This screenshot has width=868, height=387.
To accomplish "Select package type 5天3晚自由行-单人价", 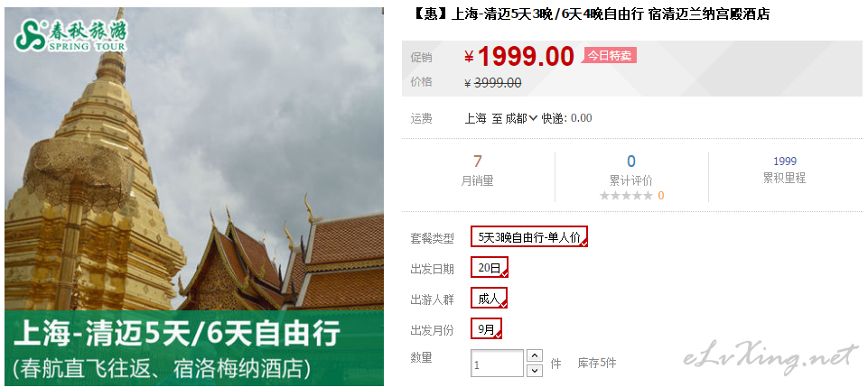I will [529, 237].
